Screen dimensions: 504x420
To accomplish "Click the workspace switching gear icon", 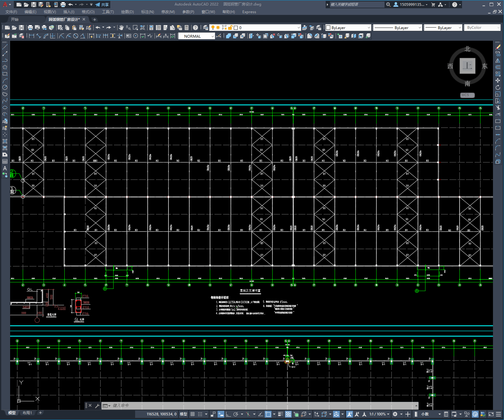I will point(395,414).
